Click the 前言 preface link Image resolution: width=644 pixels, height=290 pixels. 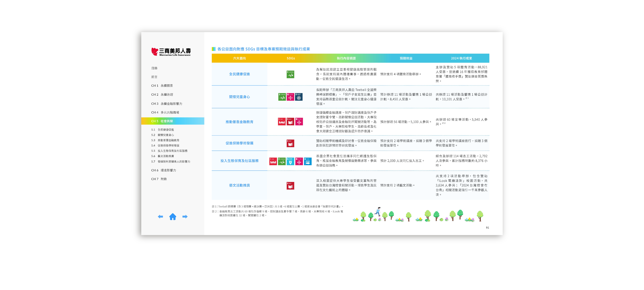click(x=154, y=77)
